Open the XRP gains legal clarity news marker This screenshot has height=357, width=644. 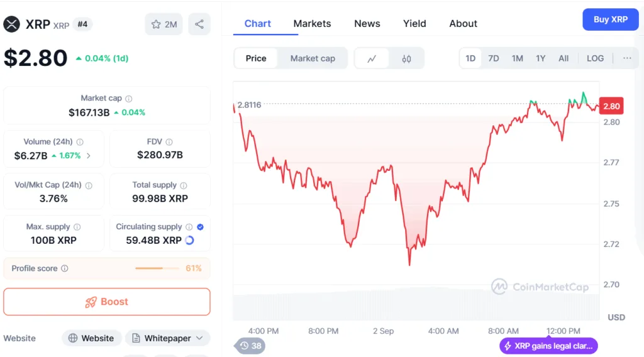pos(548,346)
